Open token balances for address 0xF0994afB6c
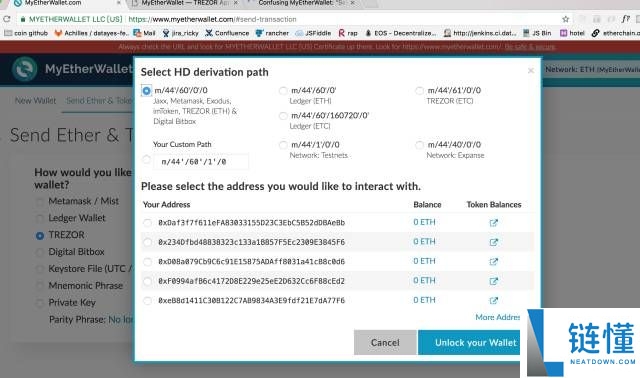Image resolution: width=640 pixels, height=378 pixels. [493, 281]
